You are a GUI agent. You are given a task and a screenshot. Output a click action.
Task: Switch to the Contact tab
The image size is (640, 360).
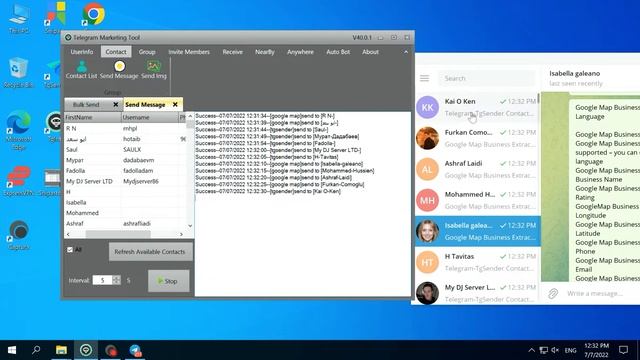coord(116,52)
